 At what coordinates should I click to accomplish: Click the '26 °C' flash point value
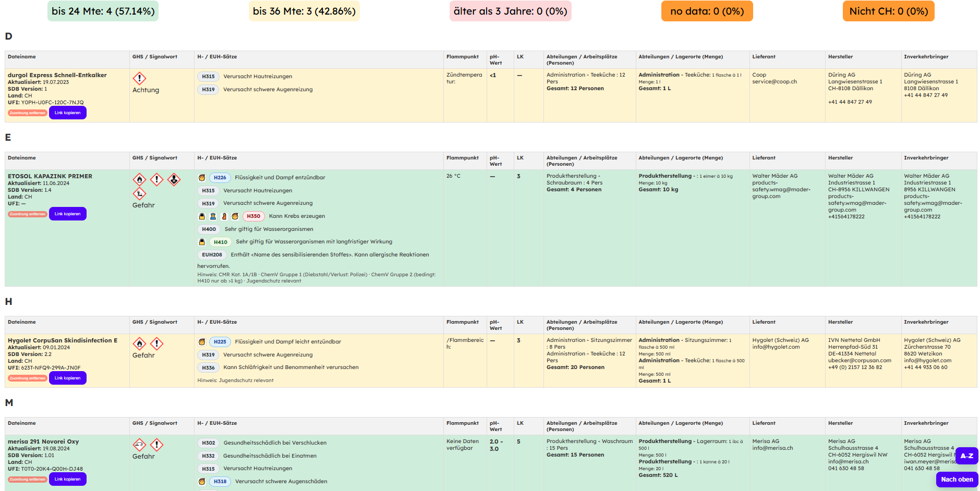453,176
